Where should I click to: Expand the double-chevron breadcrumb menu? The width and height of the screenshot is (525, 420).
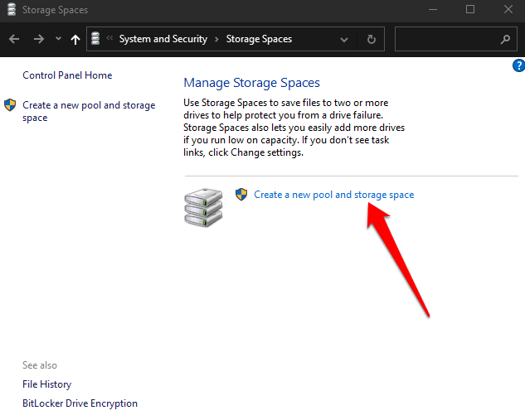click(x=109, y=39)
